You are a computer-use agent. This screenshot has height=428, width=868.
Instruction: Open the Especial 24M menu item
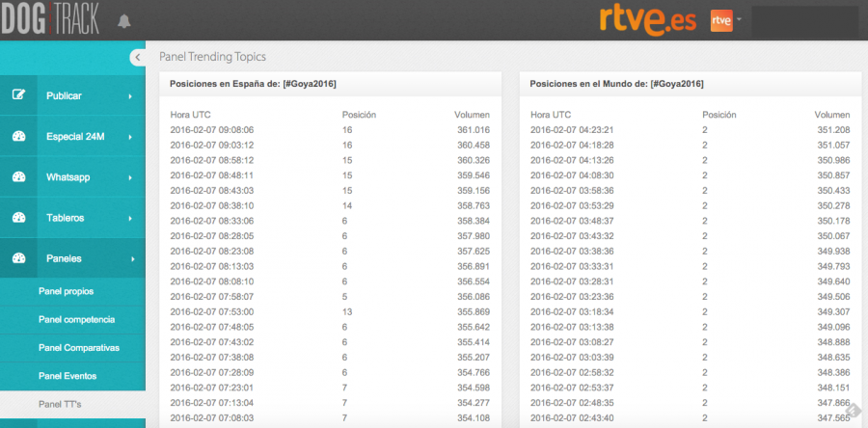pyautogui.click(x=72, y=137)
